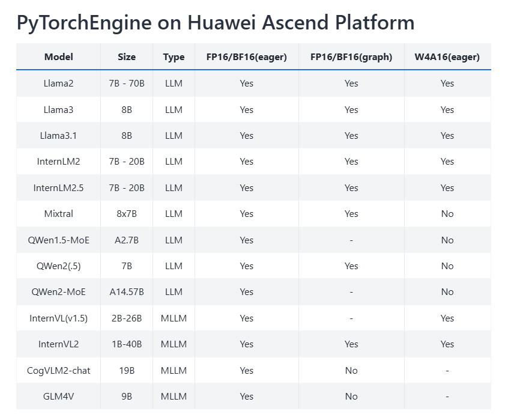Select the QWen1.5-MoE model cell

[59, 240]
